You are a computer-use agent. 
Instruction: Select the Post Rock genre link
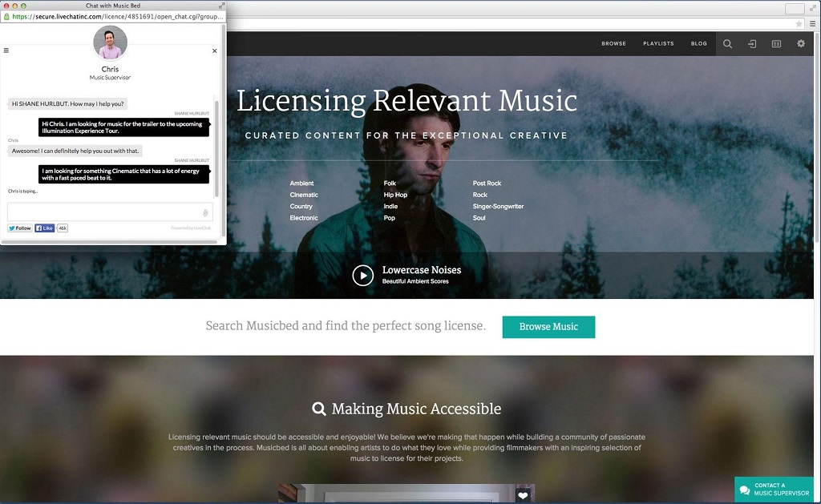(x=487, y=183)
